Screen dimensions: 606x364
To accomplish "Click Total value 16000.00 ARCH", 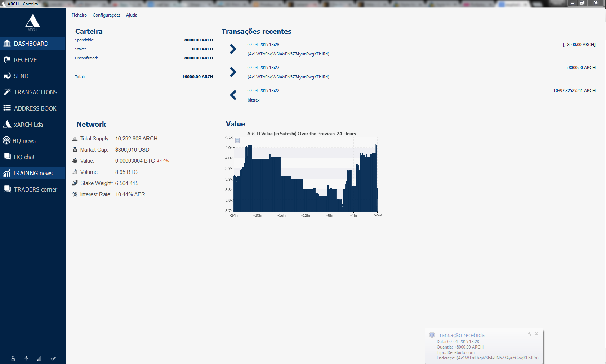I will (197, 77).
